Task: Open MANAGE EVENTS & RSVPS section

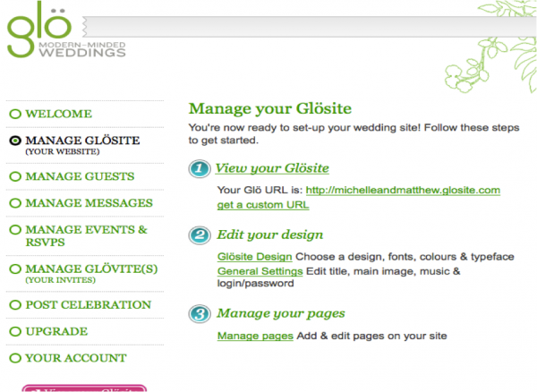Action: pyautogui.click(x=86, y=235)
